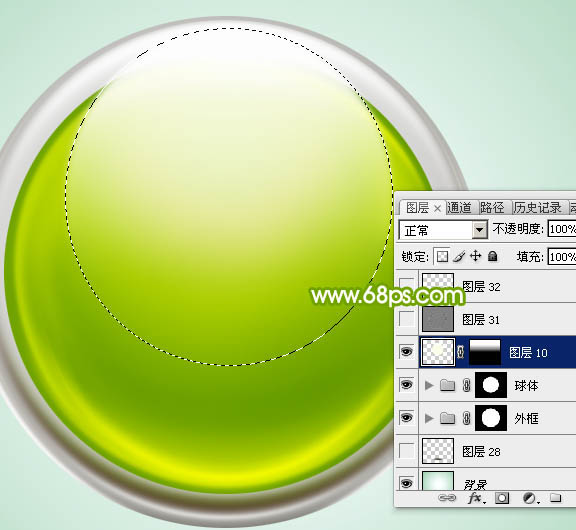Hide the 球体 group
576x530 pixels.
pyautogui.click(x=406, y=385)
